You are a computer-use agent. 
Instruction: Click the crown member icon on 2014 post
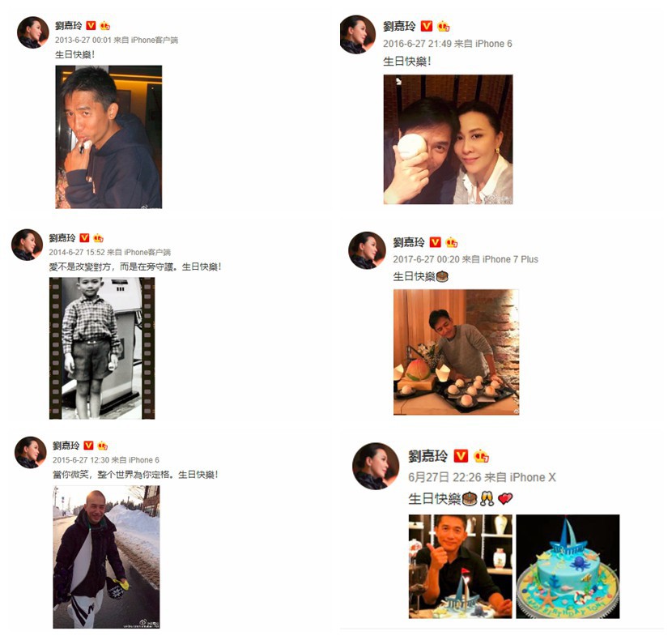coord(99,237)
